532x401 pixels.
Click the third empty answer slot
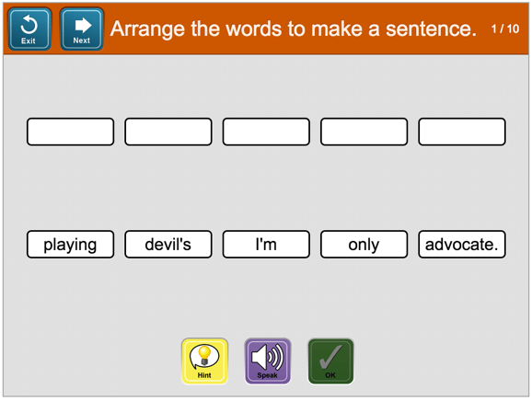coord(266,132)
